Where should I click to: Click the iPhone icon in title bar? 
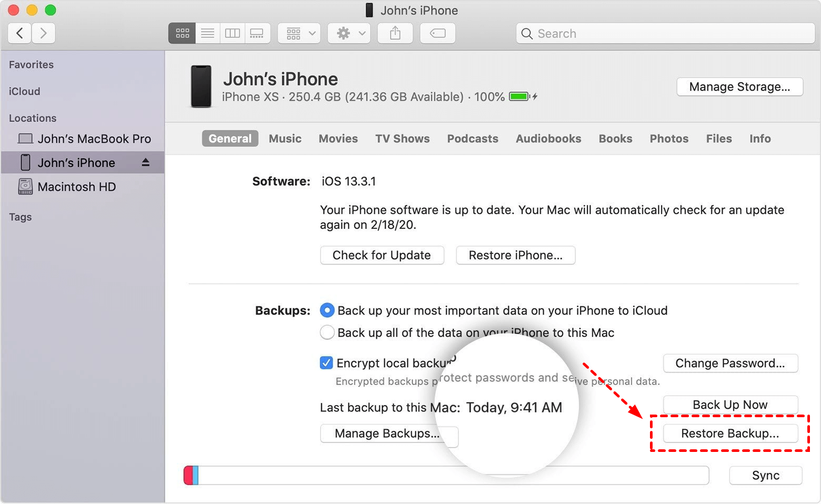pyautogui.click(x=369, y=10)
